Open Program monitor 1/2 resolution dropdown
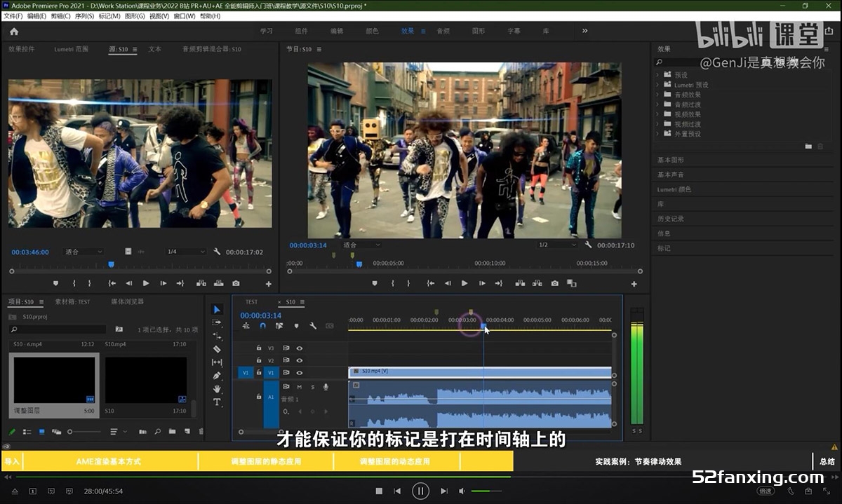Screen dimensions: 842x504 click(x=557, y=245)
